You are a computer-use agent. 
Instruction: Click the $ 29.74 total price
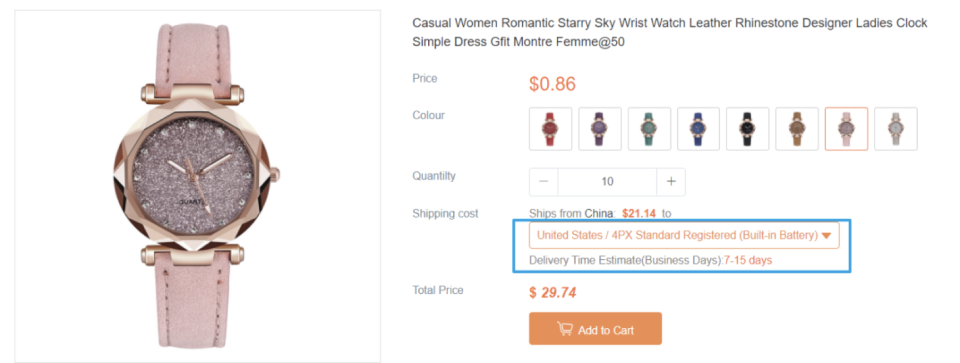[553, 293]
